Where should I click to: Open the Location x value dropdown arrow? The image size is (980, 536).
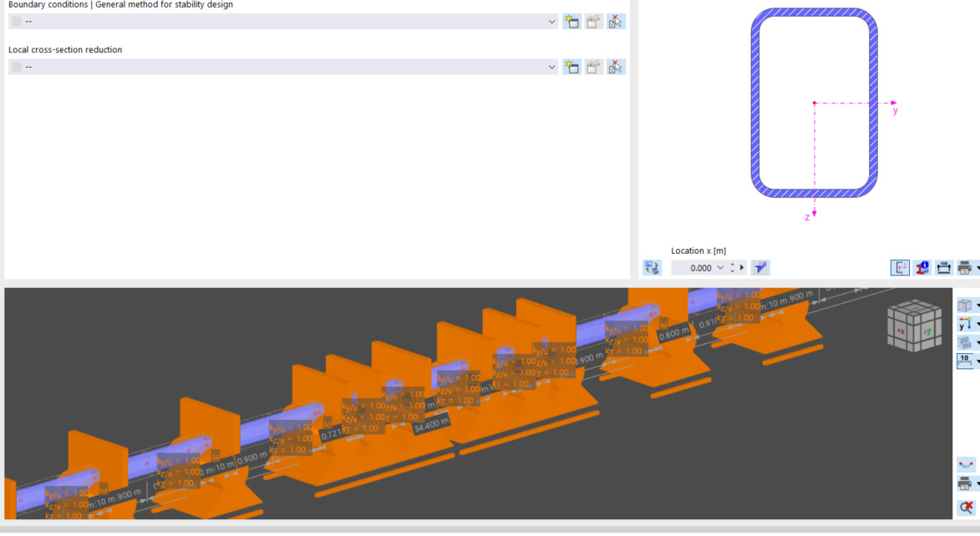pos(720,268)
